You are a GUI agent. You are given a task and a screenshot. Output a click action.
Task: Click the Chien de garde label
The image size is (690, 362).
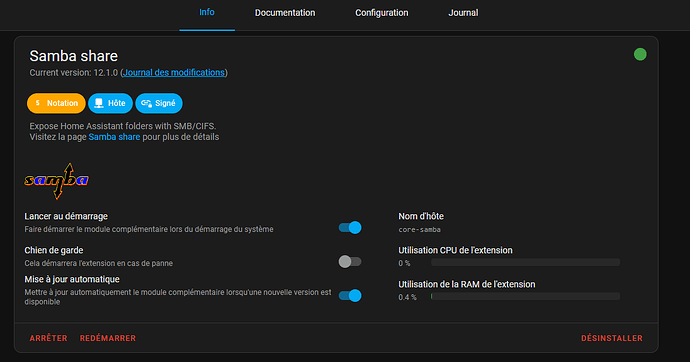54,250
